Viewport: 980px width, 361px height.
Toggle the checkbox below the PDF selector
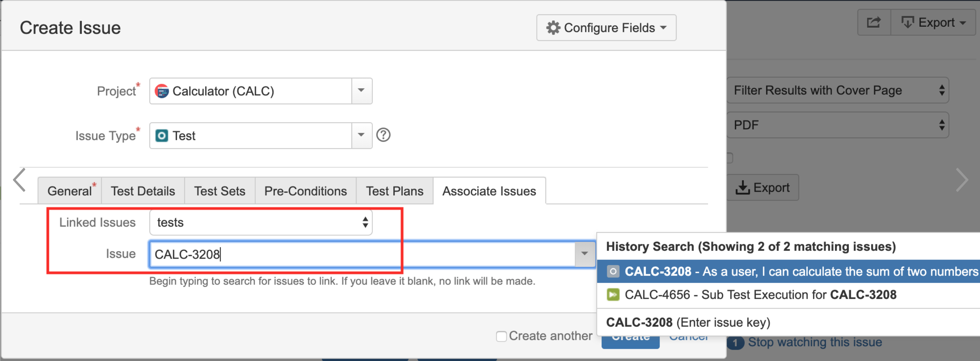click(x=730, y=158)
